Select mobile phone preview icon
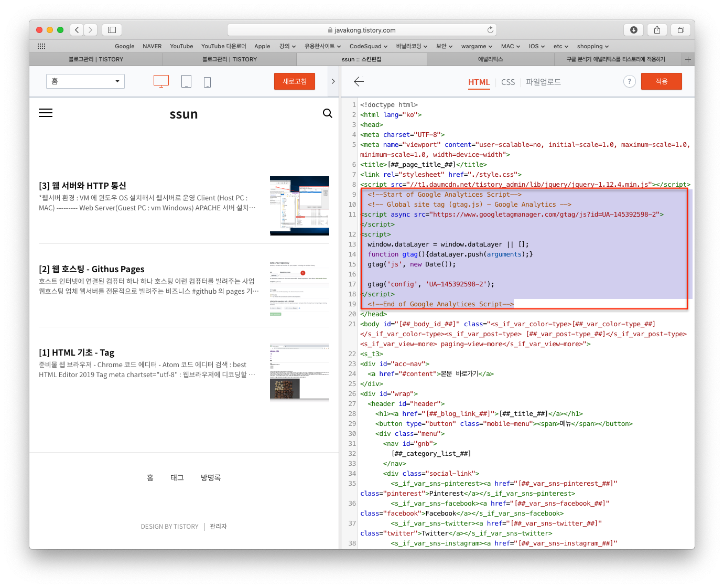This screenshot has width=724, height=588. [207, 82]
